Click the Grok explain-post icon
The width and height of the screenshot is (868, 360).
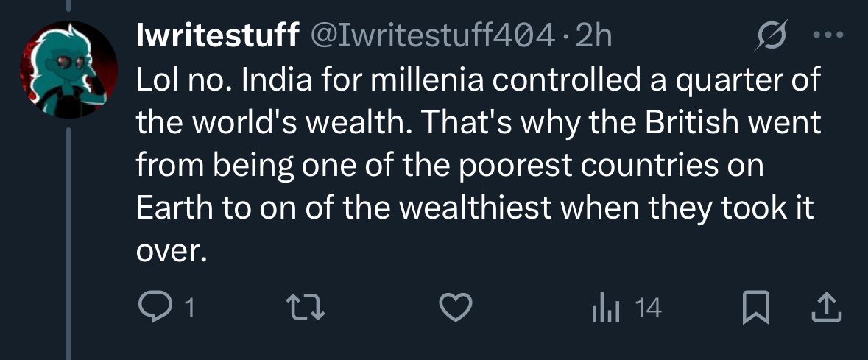point(770,36)
